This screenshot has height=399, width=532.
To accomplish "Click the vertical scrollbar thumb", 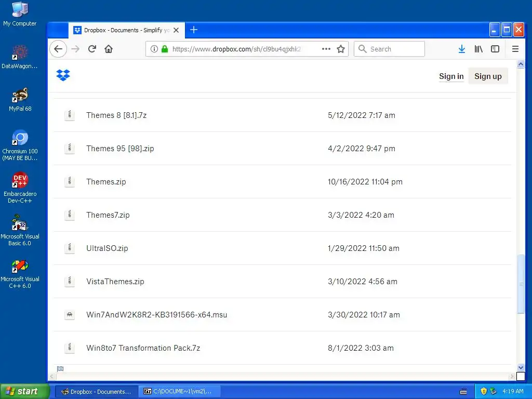I will coord(521,284).
